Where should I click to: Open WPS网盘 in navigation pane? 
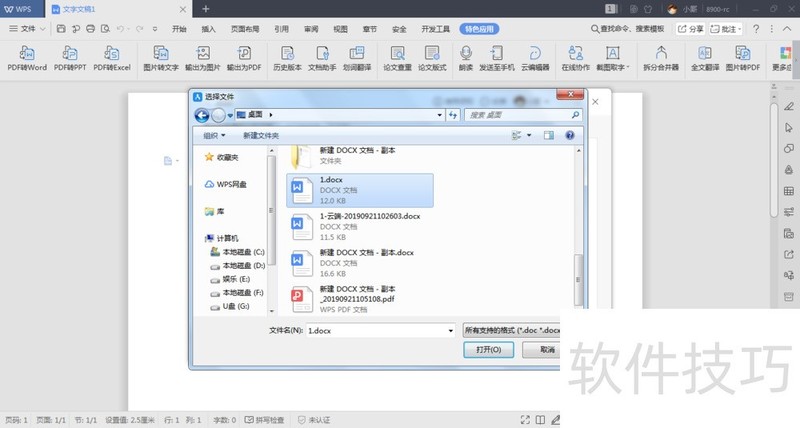pos(226,184)
